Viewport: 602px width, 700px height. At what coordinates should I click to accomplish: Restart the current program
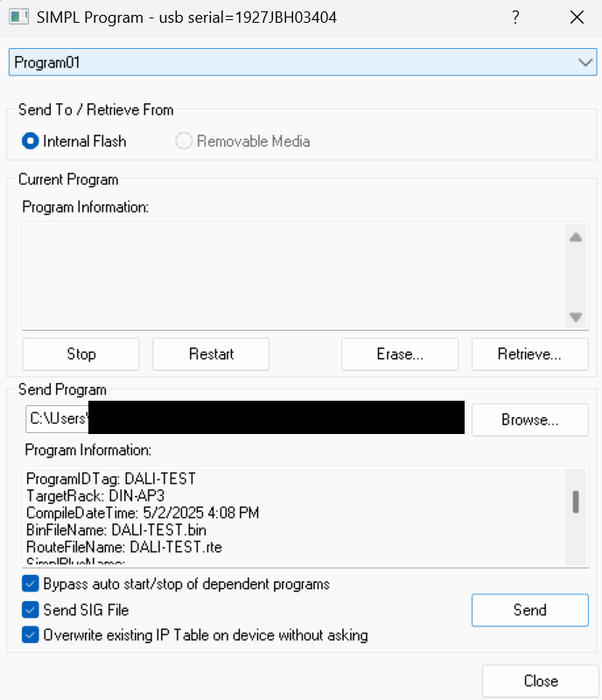(x=211, y=354)
